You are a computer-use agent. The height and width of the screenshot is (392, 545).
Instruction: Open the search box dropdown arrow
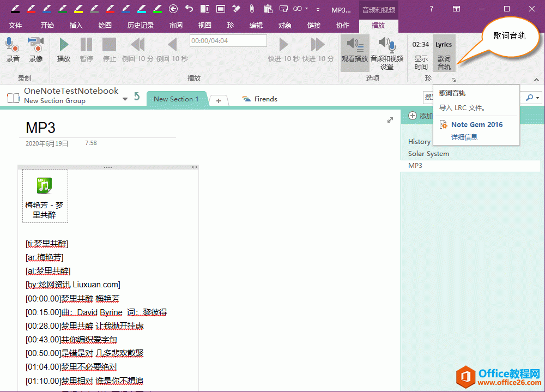tap(536, 98)
